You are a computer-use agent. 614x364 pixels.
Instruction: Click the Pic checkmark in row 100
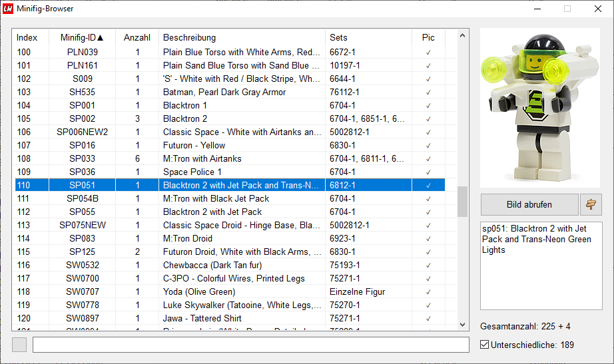[428, 52]
